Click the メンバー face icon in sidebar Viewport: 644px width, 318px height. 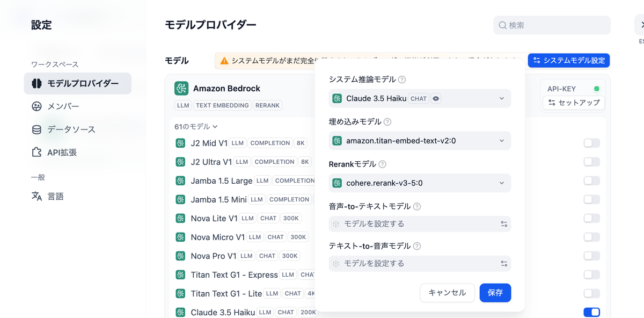pyautogui.click(x=36, y=106)
